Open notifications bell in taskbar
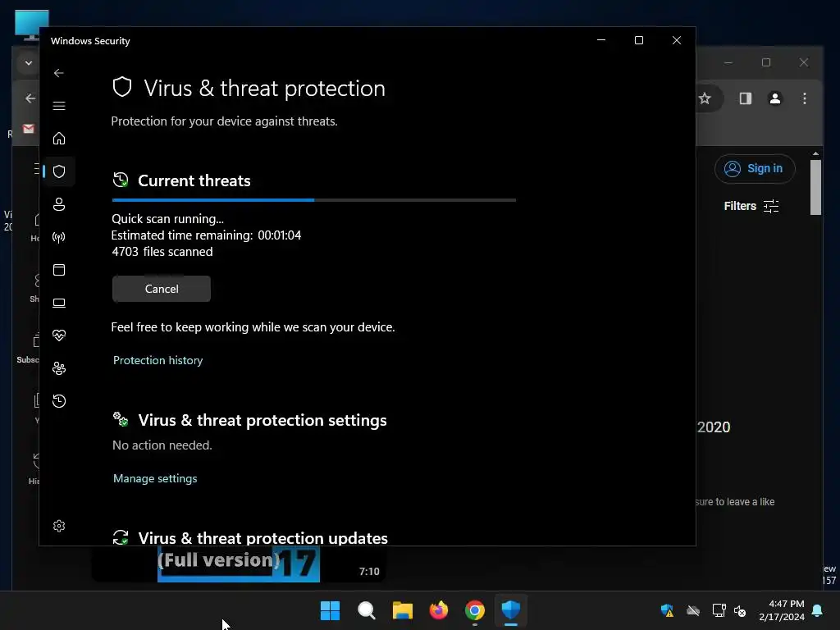This screenshot has height=630, width=840. point(818,610)
